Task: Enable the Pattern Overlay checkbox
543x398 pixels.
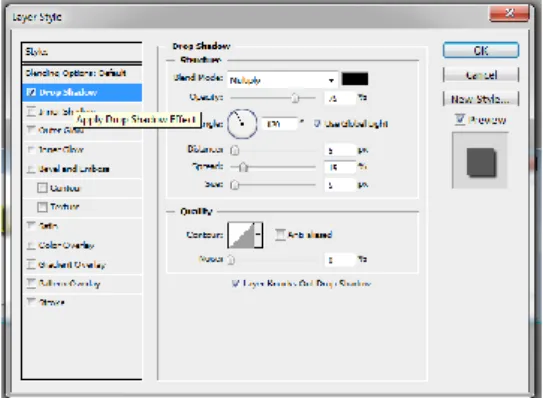Action: point(31,283)
